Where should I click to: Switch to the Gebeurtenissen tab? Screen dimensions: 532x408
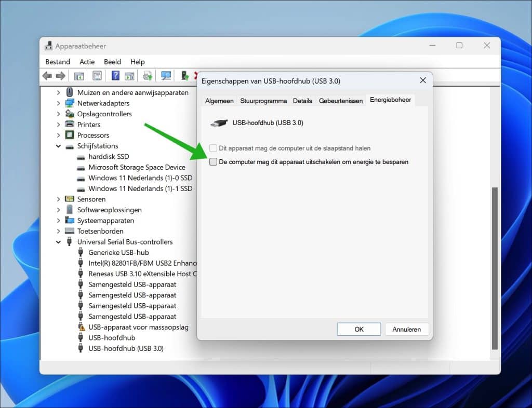pyautogui.click(x=341, y=101)
